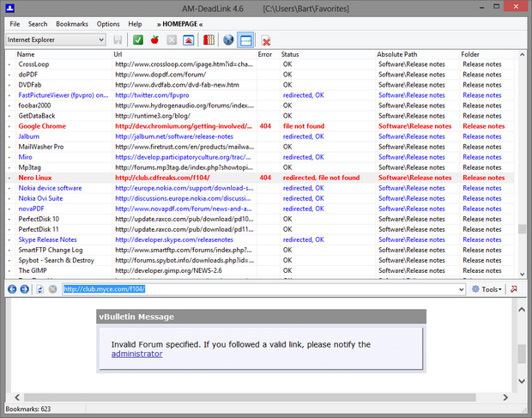Image resolution: width=532 pixels, height=418 pixels.
Task: Select the Nokia device software bookmark
Action: [50, 188]
